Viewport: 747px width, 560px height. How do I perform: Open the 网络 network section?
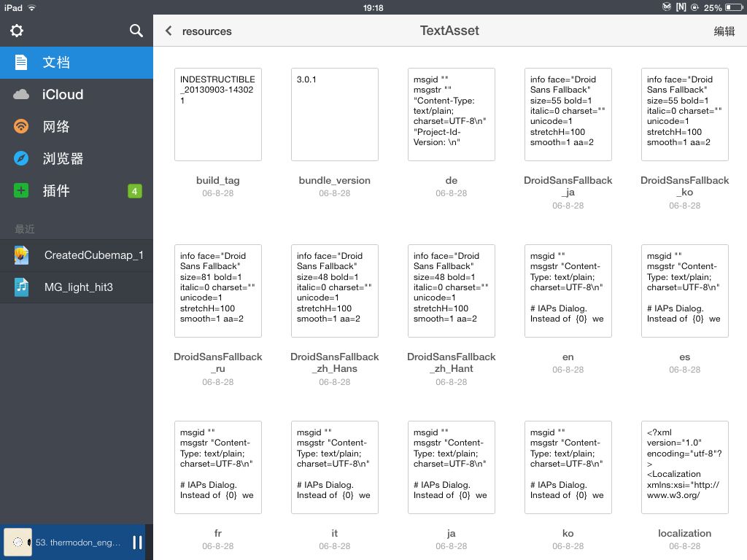[x=76, y=126]
